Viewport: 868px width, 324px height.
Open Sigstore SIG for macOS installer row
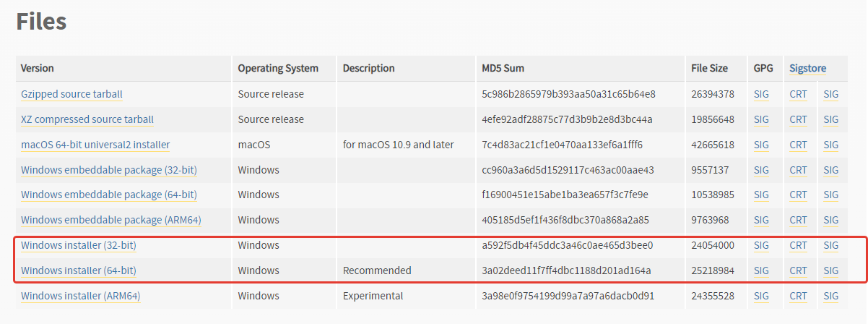[831, 145]
